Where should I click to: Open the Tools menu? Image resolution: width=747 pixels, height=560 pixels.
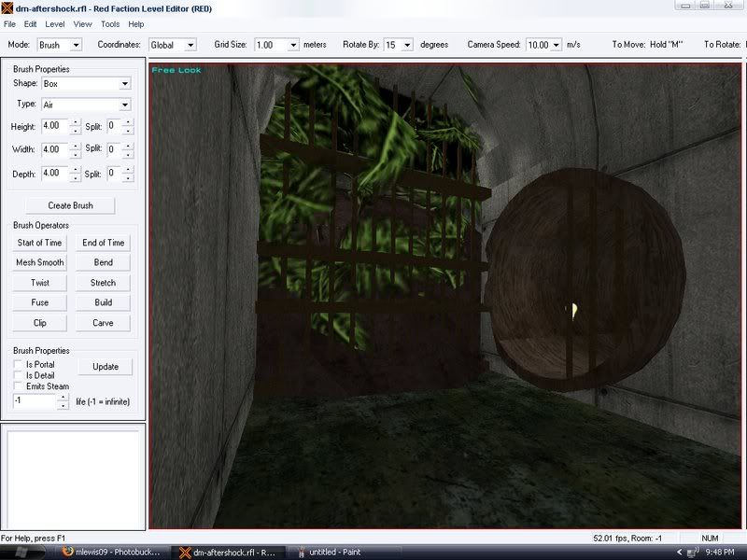pos(110,24)
